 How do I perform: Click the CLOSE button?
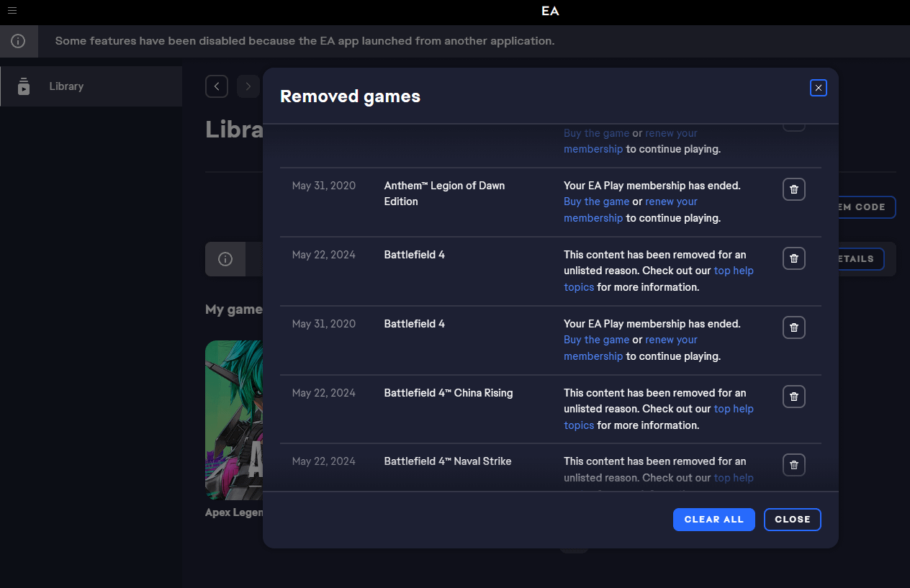(x=793, y=520)
